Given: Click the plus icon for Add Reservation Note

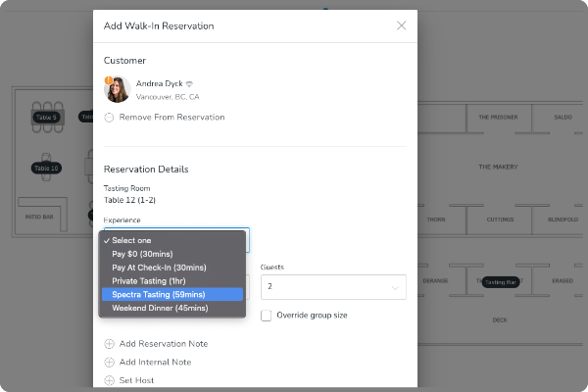Looking at the screenshot, I should [109, 344].
